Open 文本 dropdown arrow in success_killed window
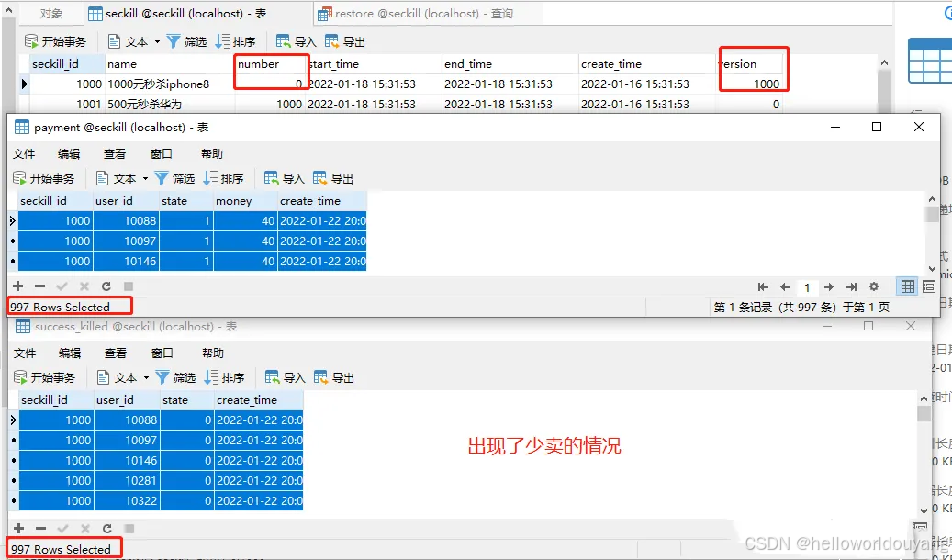The image size is (952, 560). coord(146,377)
